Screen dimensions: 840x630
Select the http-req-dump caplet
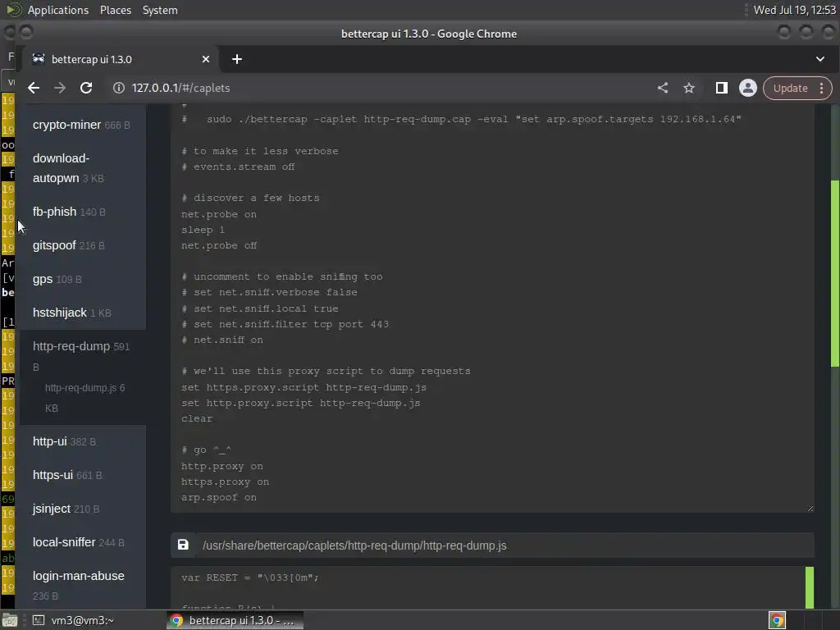point(81,356)
